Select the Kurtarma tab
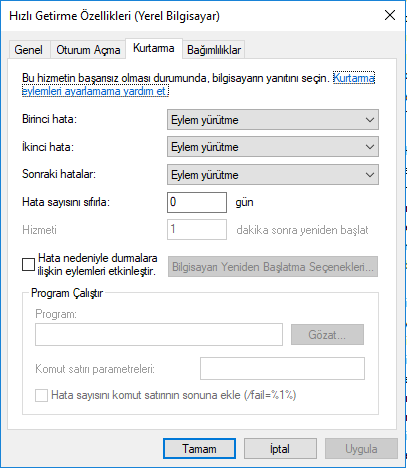 pyautogui.click(x=154, y=48)
